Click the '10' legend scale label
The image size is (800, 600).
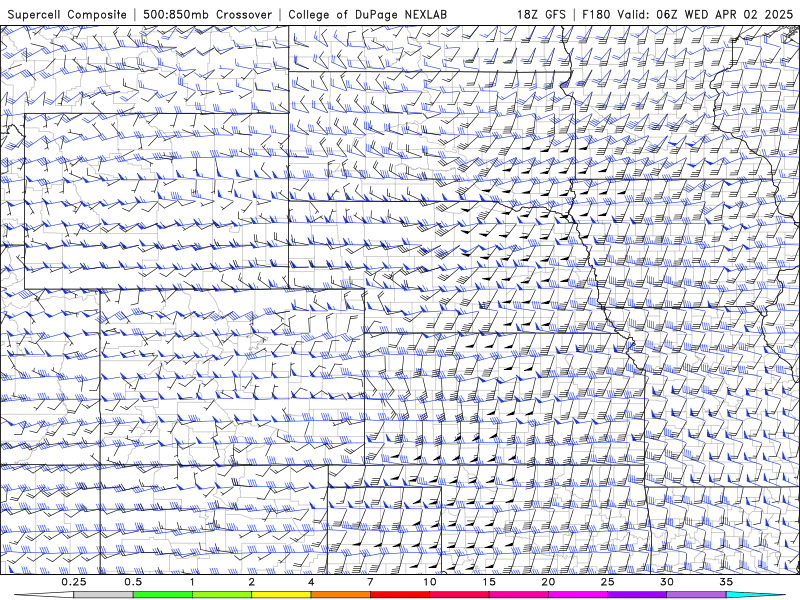coord(430,582)
